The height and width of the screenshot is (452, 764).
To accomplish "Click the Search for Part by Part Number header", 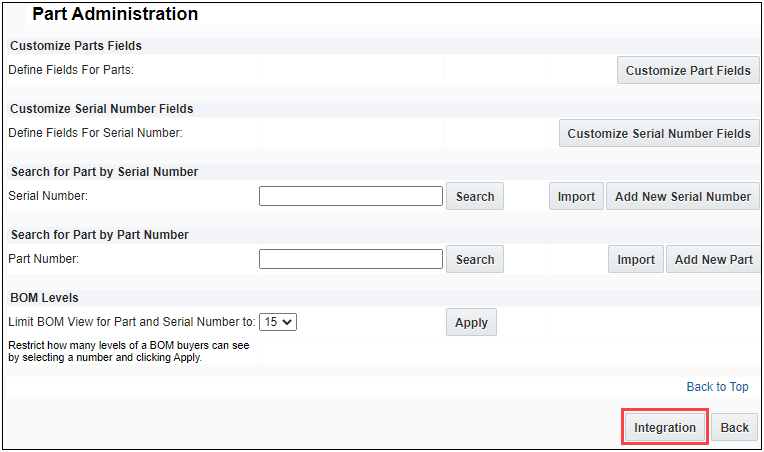I will point(99,235).
